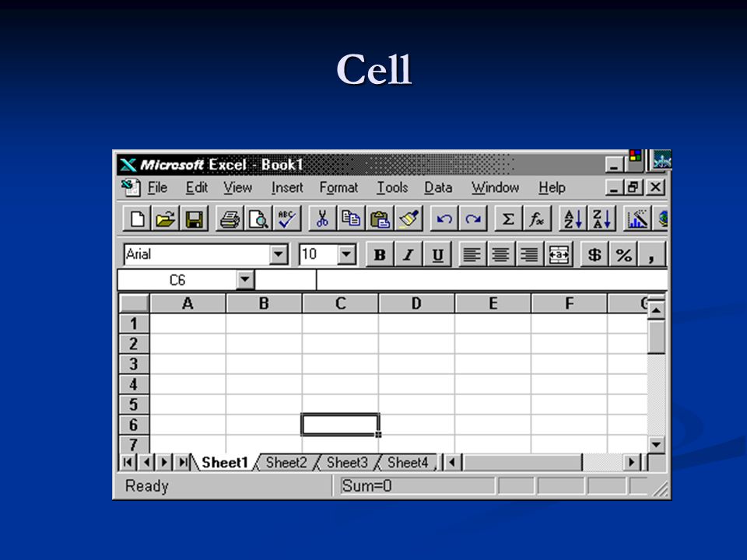Click the workbook document icon beside File
Screen dimensions: 747x560
tap(131, 187)
